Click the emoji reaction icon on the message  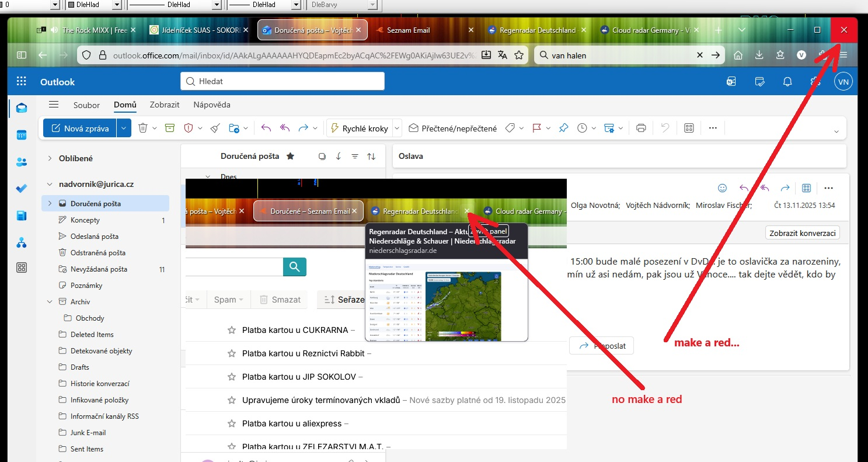(722, 188)
